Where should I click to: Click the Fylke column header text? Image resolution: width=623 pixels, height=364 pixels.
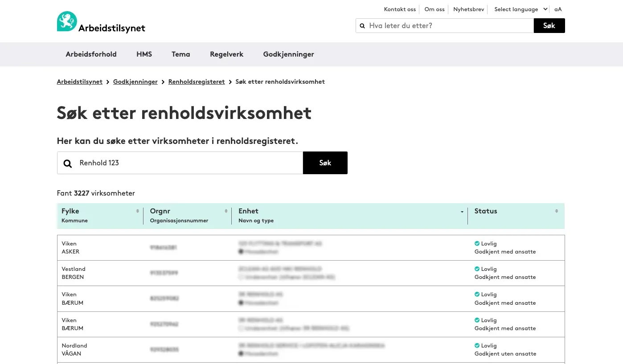70,211
